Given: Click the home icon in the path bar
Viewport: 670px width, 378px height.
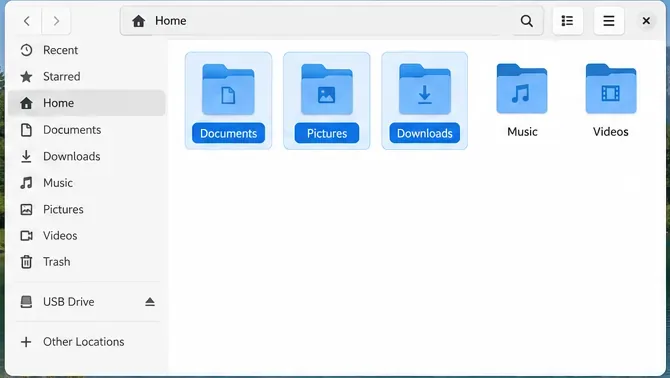Looking at the screenshot, I should pyautogui.click(x=138, y=21).
